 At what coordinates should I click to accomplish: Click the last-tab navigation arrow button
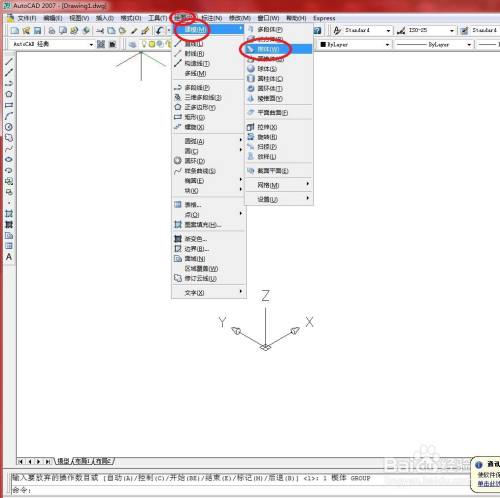[x=48, y=462]
